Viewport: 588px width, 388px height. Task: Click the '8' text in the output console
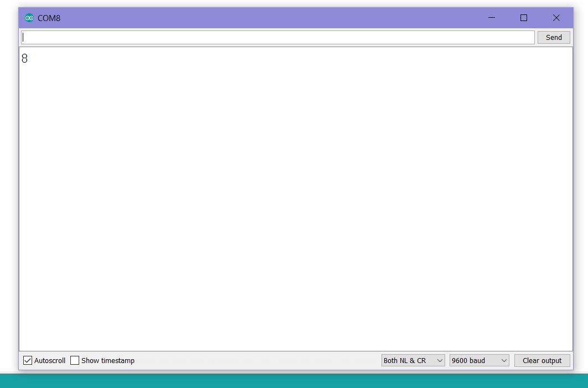(24, 58)
